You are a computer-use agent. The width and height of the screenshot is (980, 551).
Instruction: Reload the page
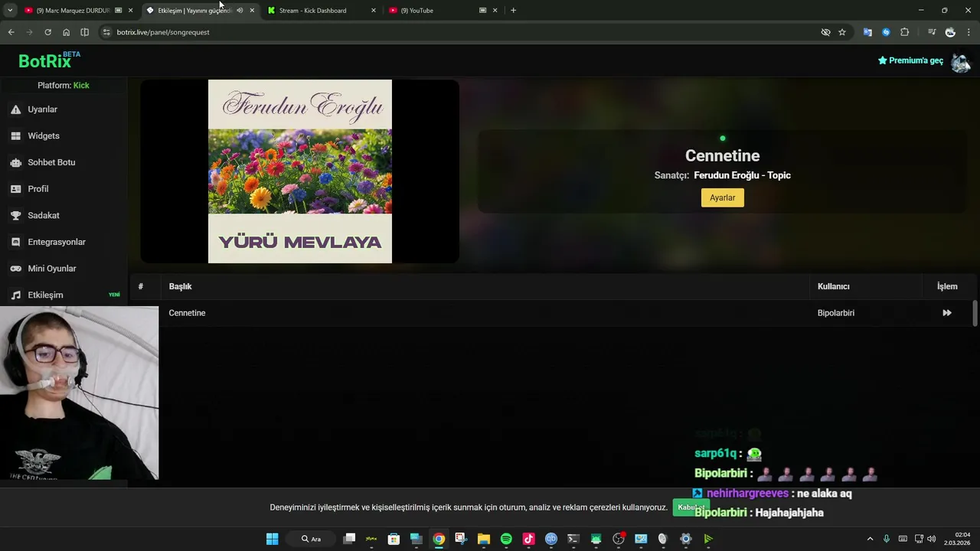47,32
